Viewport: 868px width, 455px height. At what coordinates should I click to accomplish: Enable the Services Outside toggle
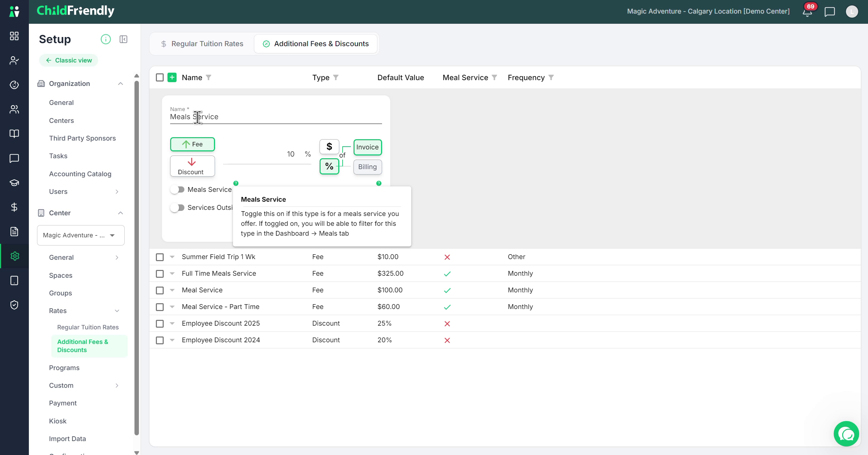pyautogui.click(x=177, y=207)
